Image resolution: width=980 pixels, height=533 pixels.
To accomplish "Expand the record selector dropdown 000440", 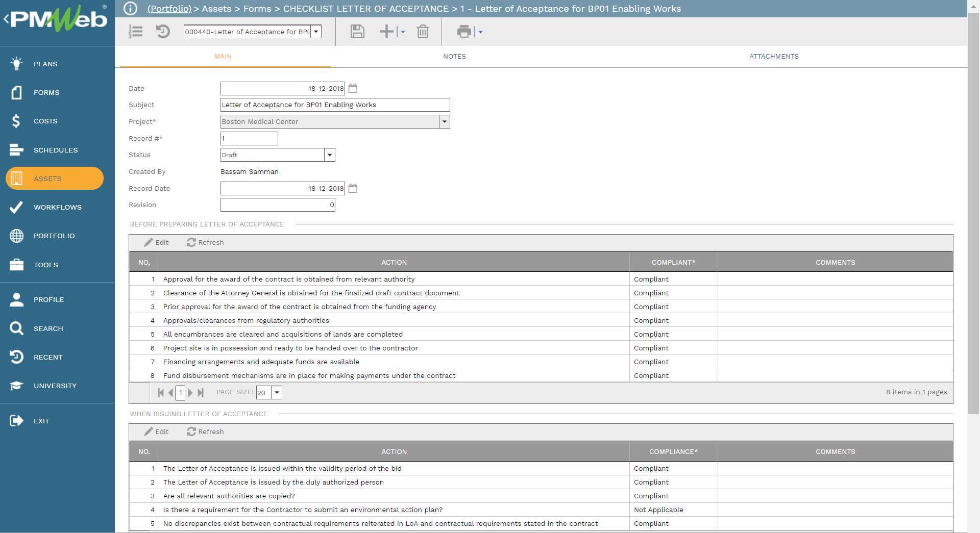I will pos(316,32).
